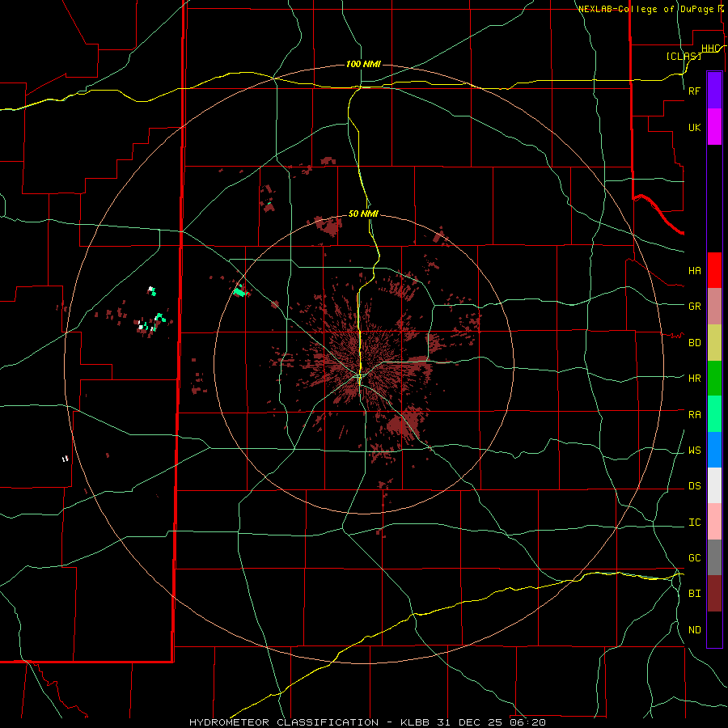This screenshot has height=728, width=728.
Task: Click the RF legend label
Action: 694,91
